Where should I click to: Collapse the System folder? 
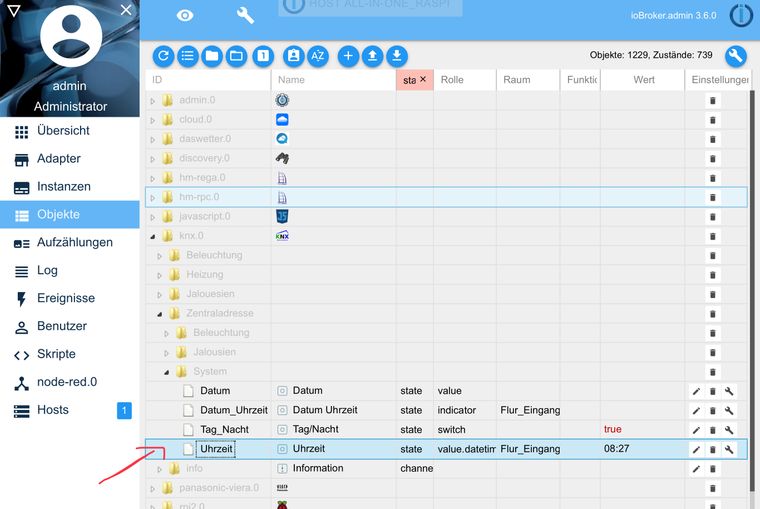click(166, 372)
